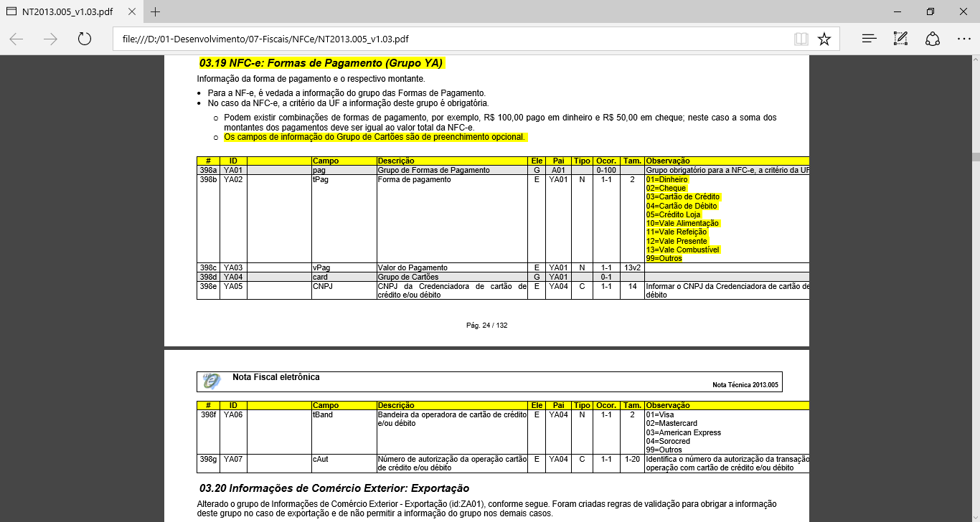Select '05=Crédito Loja' text
The height and width of the screenshot is (522, 980).
(672, 214)
